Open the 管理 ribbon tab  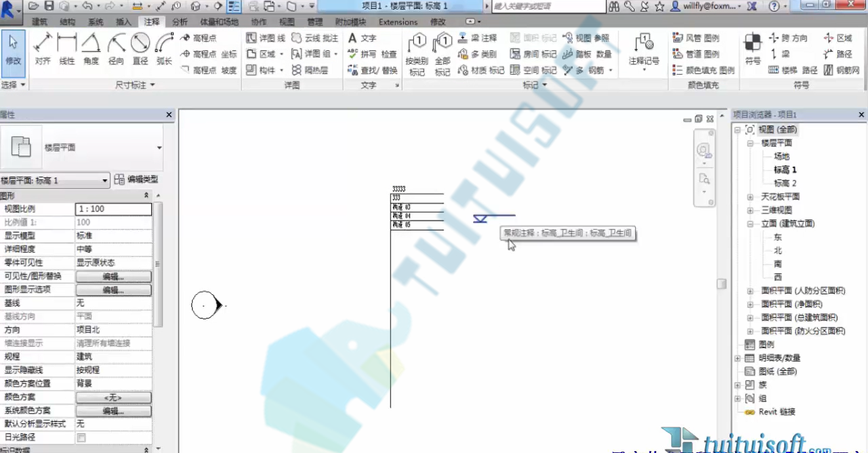tap(315, 22)
